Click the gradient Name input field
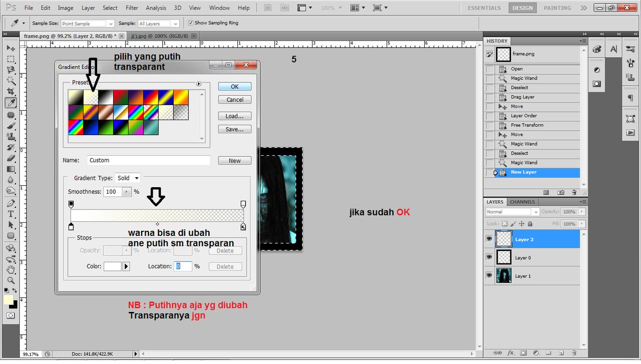The image size is (641, 364). pos(148,160)
